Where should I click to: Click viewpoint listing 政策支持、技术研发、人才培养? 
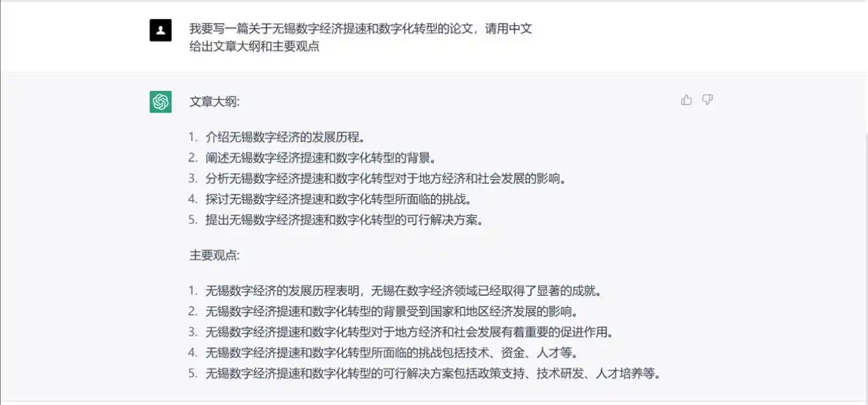(x=433, y=374)
